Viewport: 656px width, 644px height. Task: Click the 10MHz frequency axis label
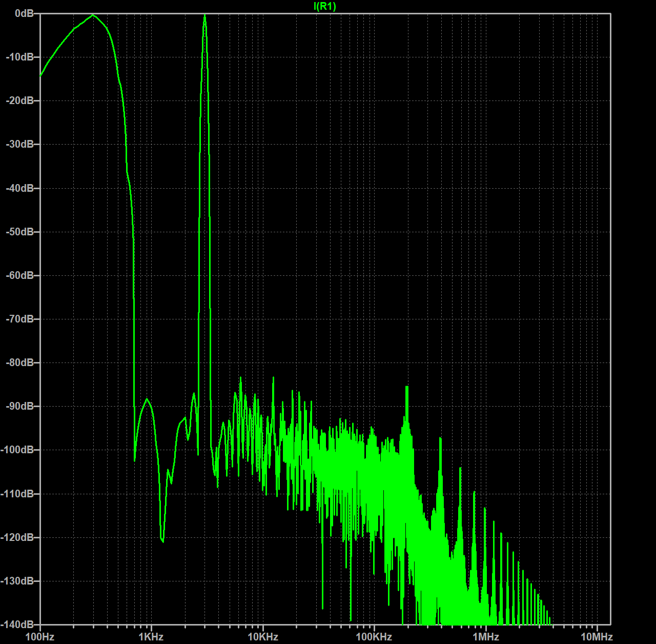597,637
